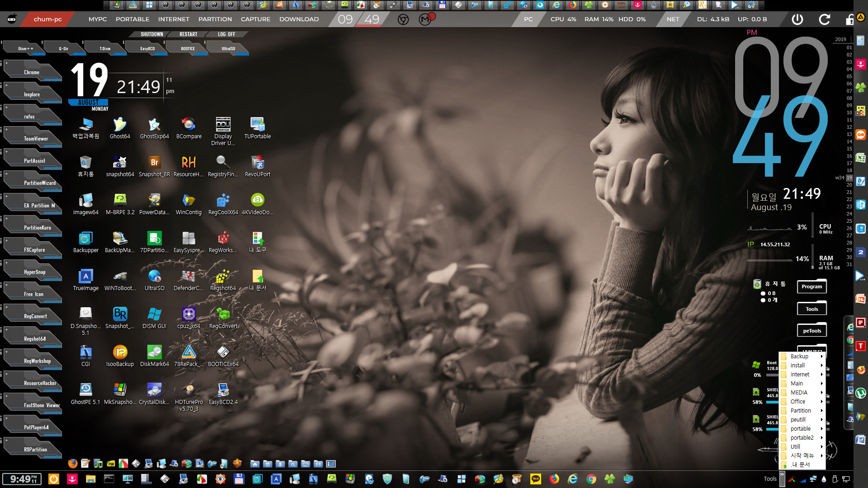Click the SHUTDOWN button
The height and width of the screenshot is (488, 868).
pos(151,34)
